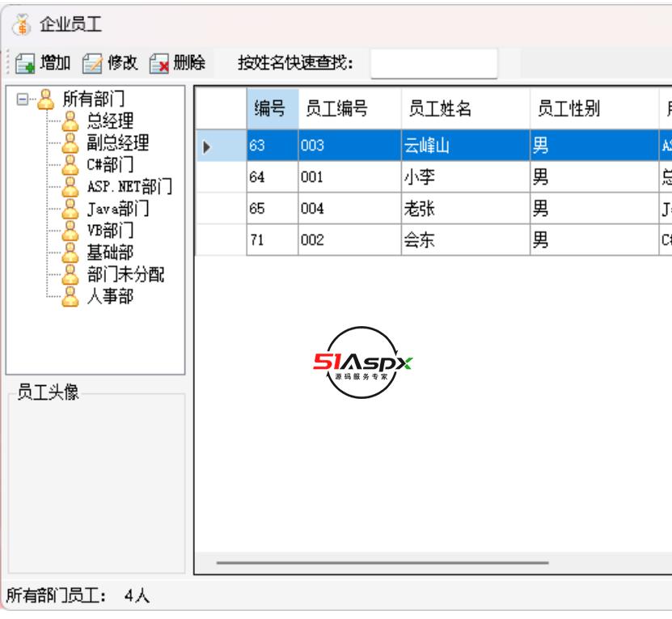Click employee number cell 002
This screenshot has width=672, height=619.
(349, 240)
